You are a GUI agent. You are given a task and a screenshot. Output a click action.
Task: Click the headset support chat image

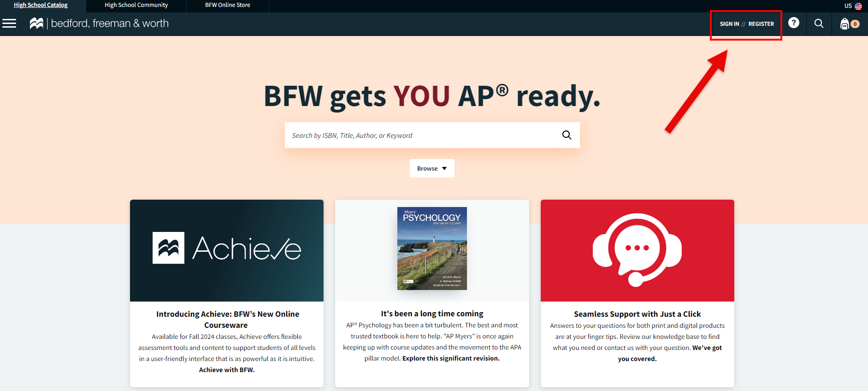tap(637, 250)
